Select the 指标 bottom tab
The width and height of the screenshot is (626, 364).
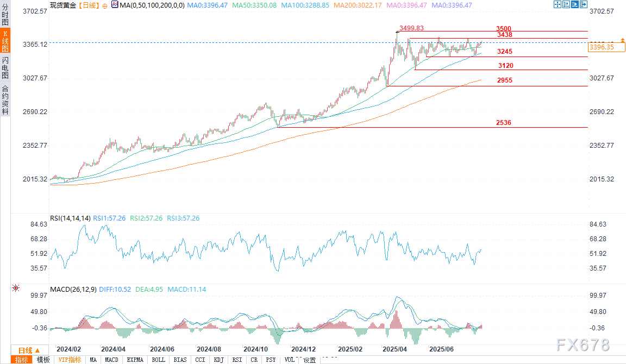(22, 360)
